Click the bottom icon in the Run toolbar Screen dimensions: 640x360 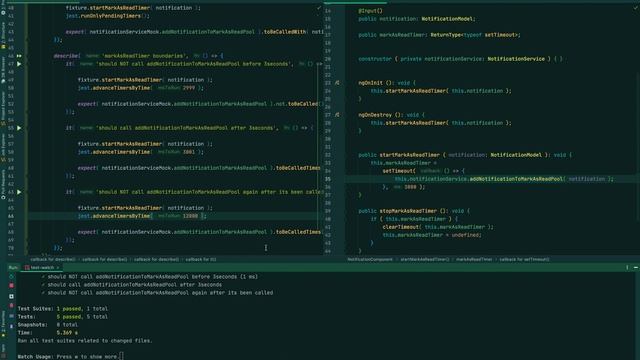click(11, 327)
